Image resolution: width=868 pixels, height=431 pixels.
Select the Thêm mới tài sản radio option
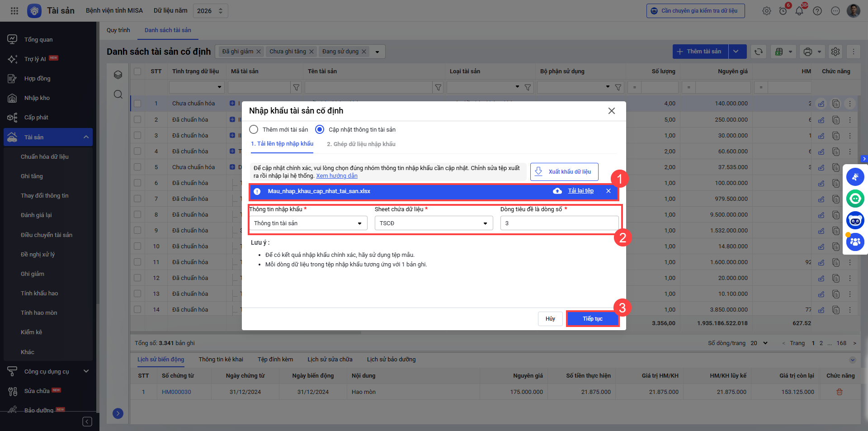point(254,130)
